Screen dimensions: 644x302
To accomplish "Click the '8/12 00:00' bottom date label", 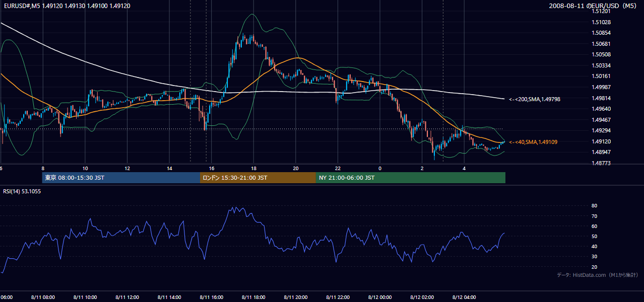I will point(380,297).
